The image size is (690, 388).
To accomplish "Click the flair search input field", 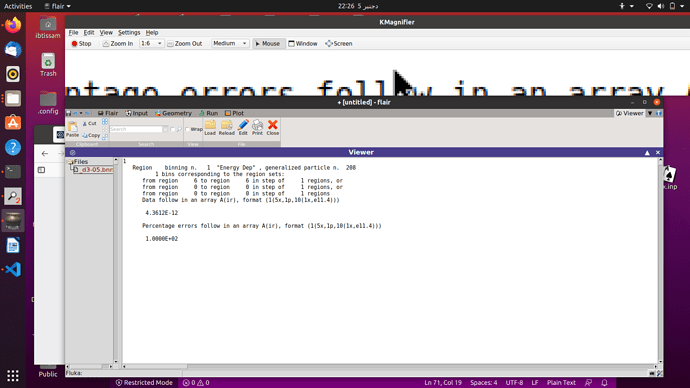I will pyautogui.click(x=136, y=129).
